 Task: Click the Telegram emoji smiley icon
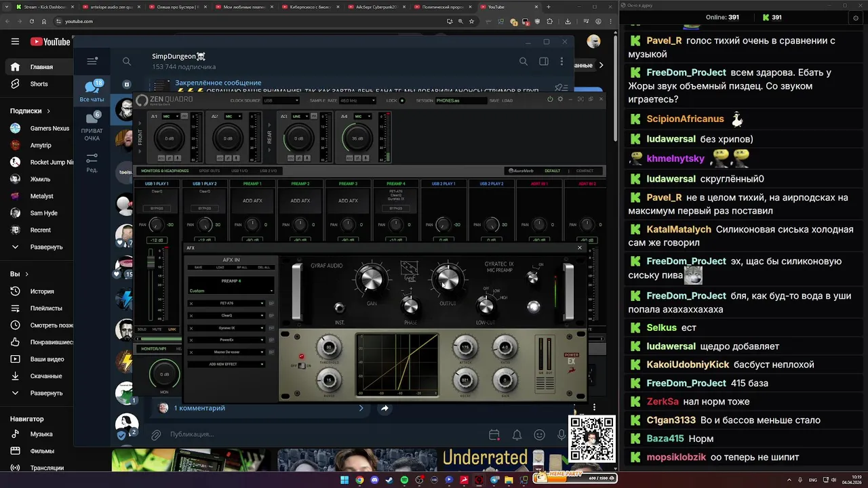pos(539,434)
